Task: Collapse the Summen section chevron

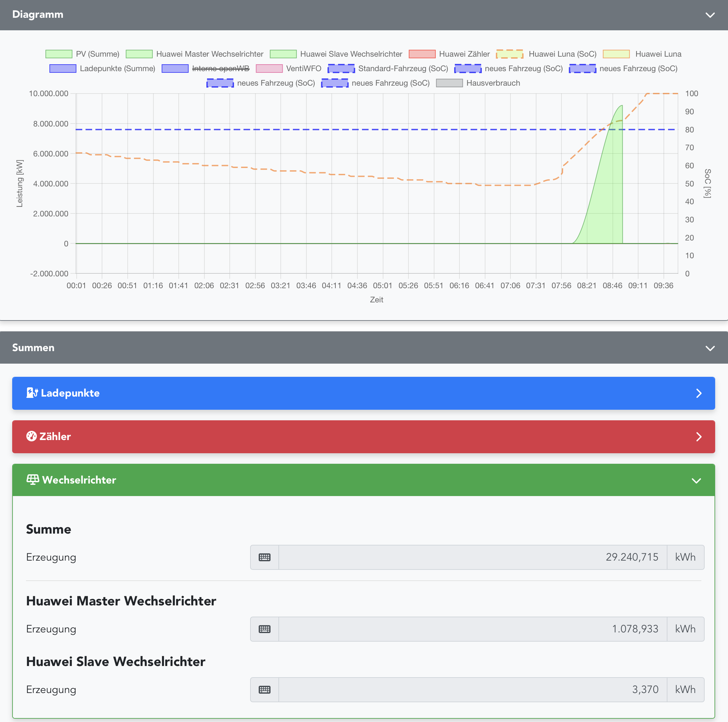Action: point(710,348)
